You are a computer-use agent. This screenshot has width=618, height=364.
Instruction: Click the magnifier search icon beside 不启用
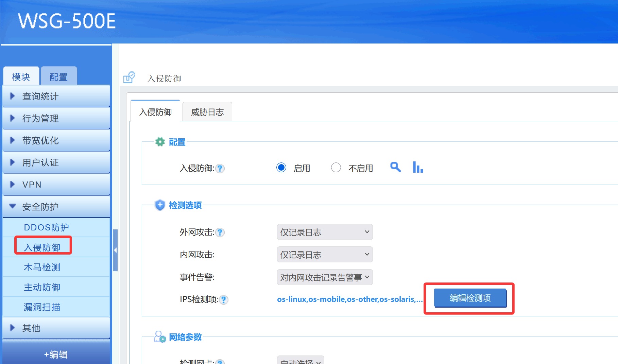pyautogui.click(x=395, y=167)
